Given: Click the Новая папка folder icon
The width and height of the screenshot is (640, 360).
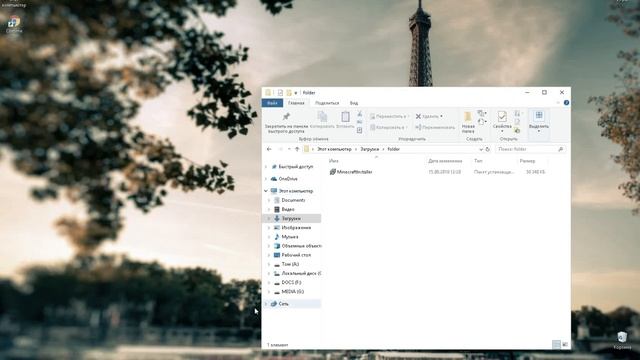Looking at the screenshot, I should point(468,117).
